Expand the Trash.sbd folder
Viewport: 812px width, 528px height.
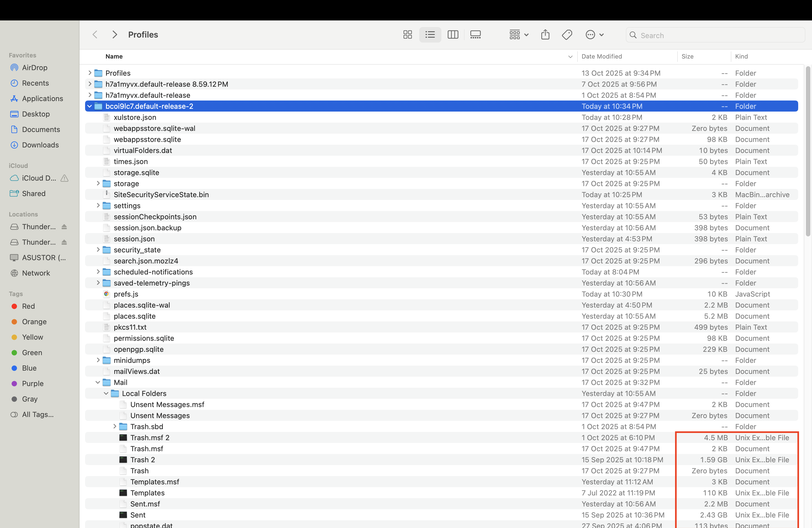pyautogui.click(x=115, y=426)
